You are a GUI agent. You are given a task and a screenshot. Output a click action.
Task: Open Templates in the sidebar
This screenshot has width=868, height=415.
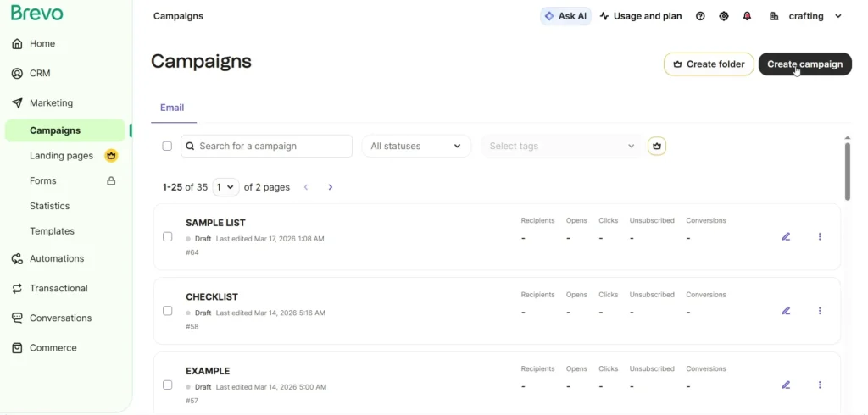[52, 231]
